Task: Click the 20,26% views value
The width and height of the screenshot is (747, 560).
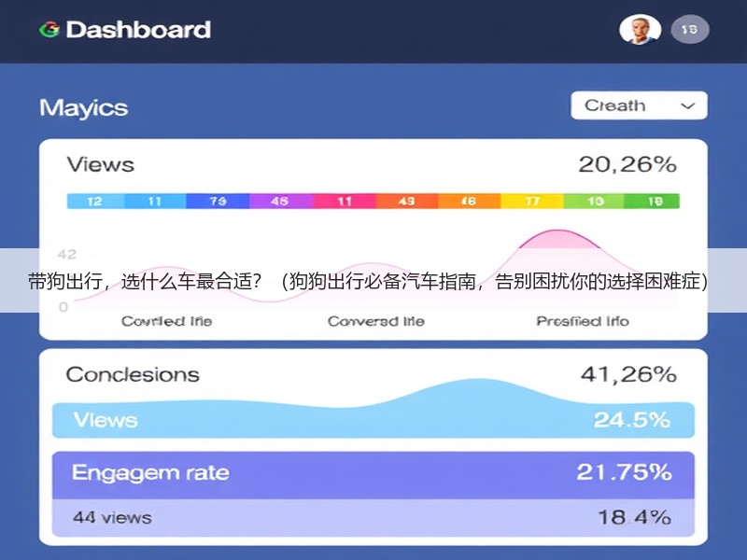Action: (x=627, y=165)
